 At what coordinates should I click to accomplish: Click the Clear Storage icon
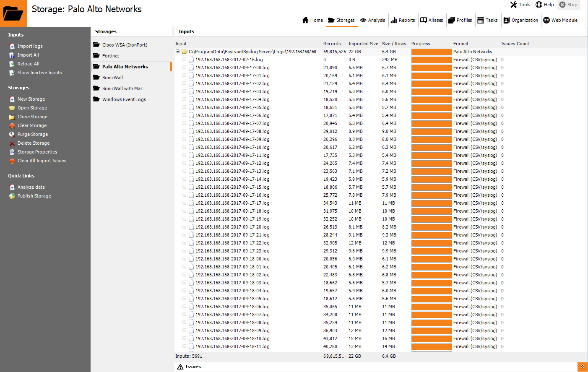[12, 125]
